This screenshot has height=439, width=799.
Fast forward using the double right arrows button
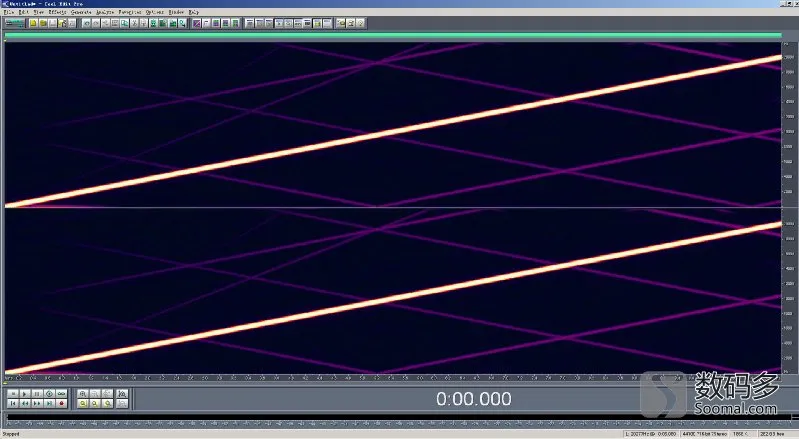pyautogui.click(x=37, y=403)
